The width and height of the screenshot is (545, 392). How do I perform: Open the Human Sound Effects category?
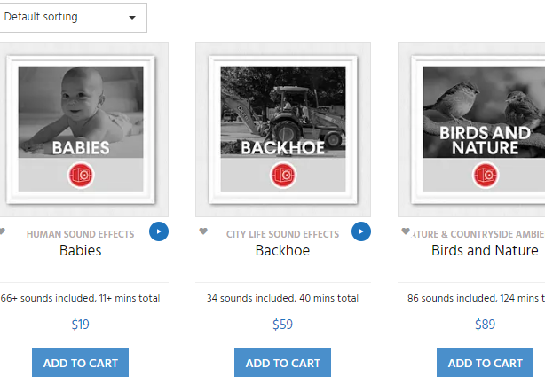click(80, 234)
